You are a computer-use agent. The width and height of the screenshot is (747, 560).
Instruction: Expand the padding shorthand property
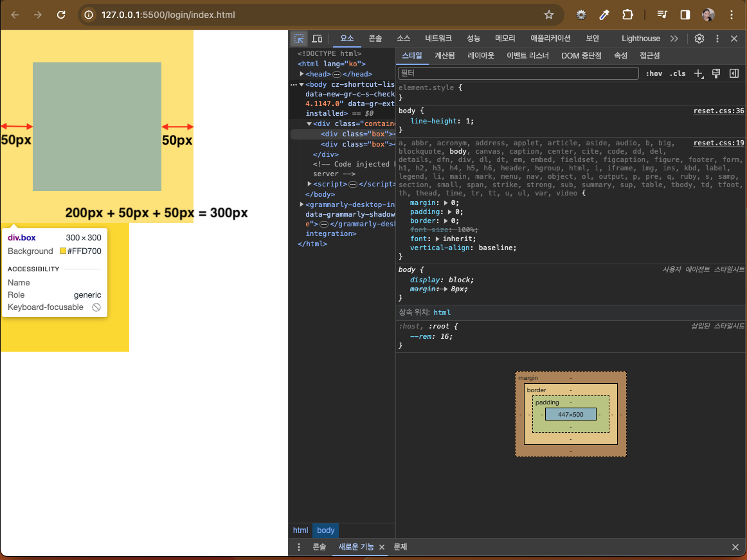(450, 212)
